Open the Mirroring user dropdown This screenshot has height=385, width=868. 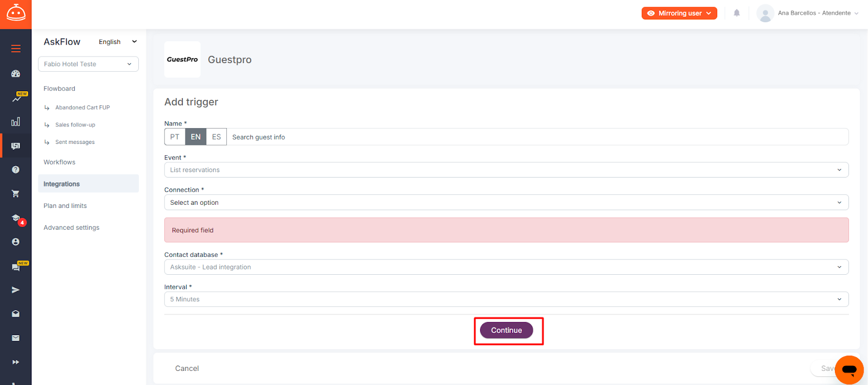[679, 13]
